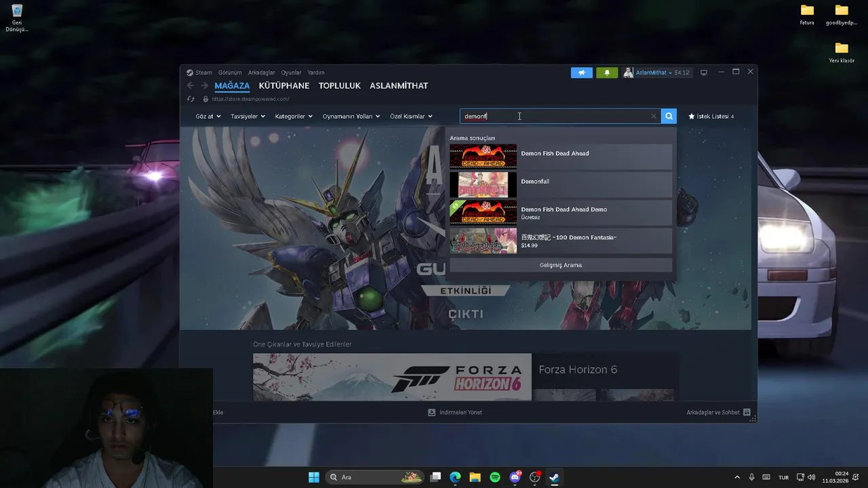The image size is (868, 488).
Task: Expand the Oynamanın Yolları dropdown
Action: 351,117
